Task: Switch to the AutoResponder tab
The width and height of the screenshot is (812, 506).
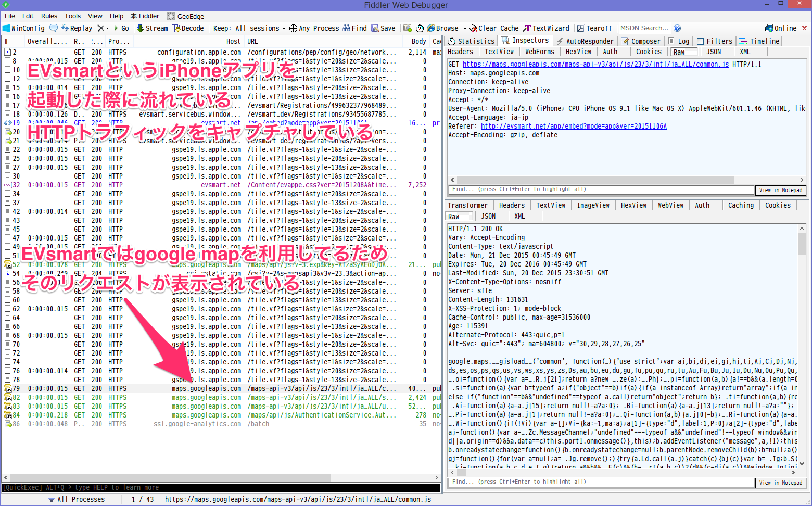Action: (x=585, y=41)
